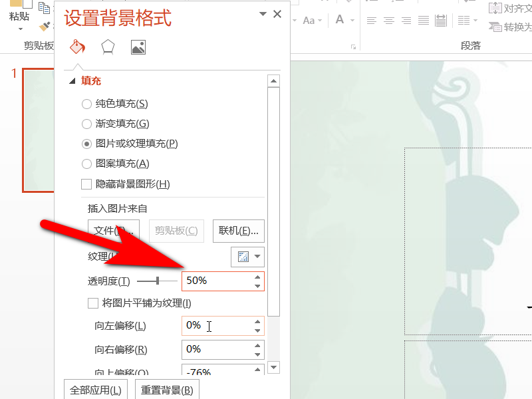532x399 pixels.
Task: Select the 纯色填充 solid fill option
Action: (87, 104)
